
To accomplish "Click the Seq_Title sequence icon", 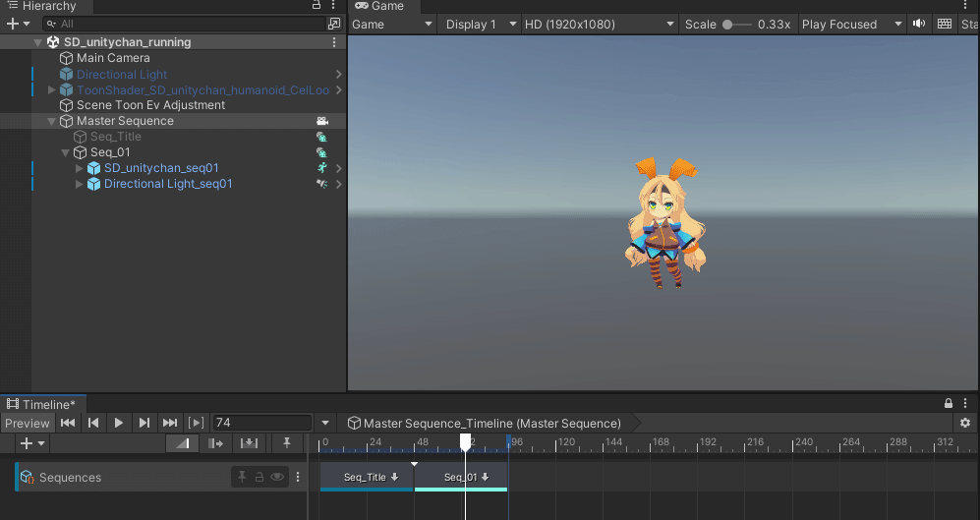I will [x=321, y=137].
